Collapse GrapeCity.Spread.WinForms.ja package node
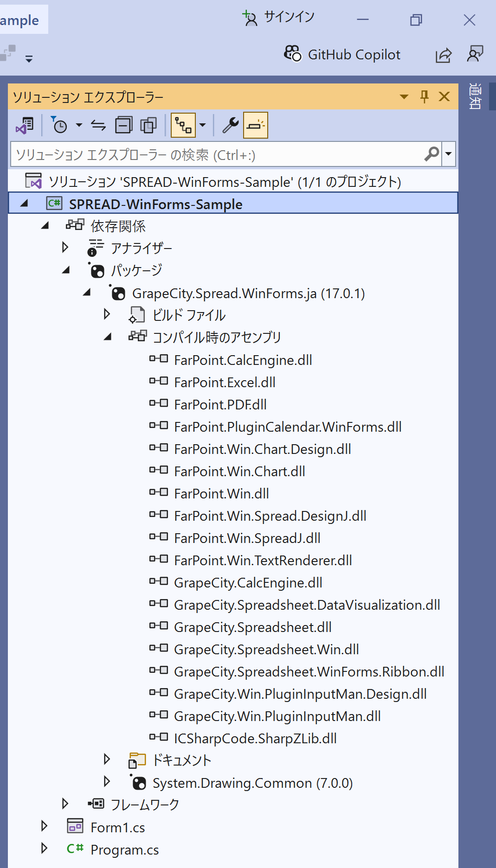This screenshot has width=496, height=868. pyautogui.click(x=87, y=293)
